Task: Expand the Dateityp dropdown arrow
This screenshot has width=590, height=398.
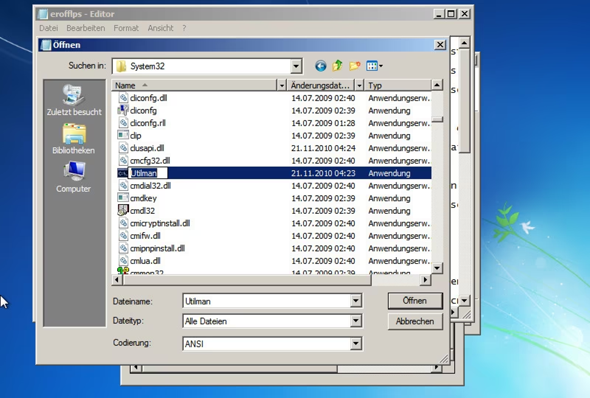Action: 356,321
